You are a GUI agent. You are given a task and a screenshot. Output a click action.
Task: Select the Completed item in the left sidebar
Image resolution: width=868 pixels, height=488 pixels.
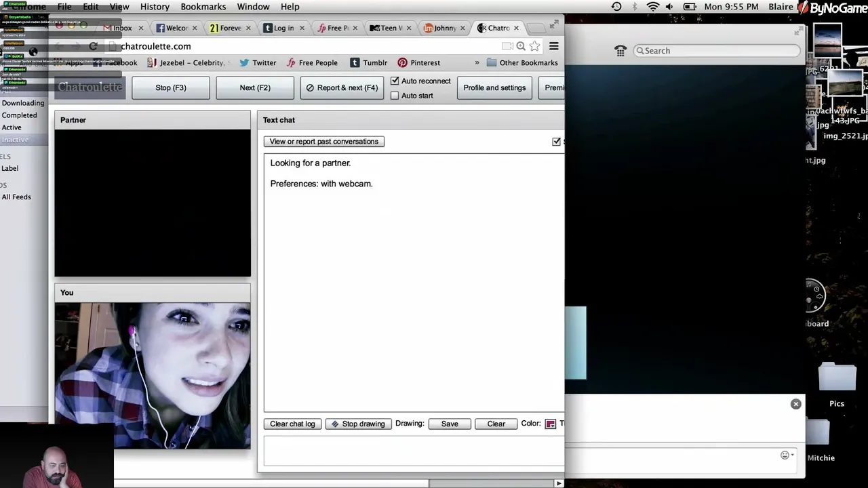coord(19,115)
